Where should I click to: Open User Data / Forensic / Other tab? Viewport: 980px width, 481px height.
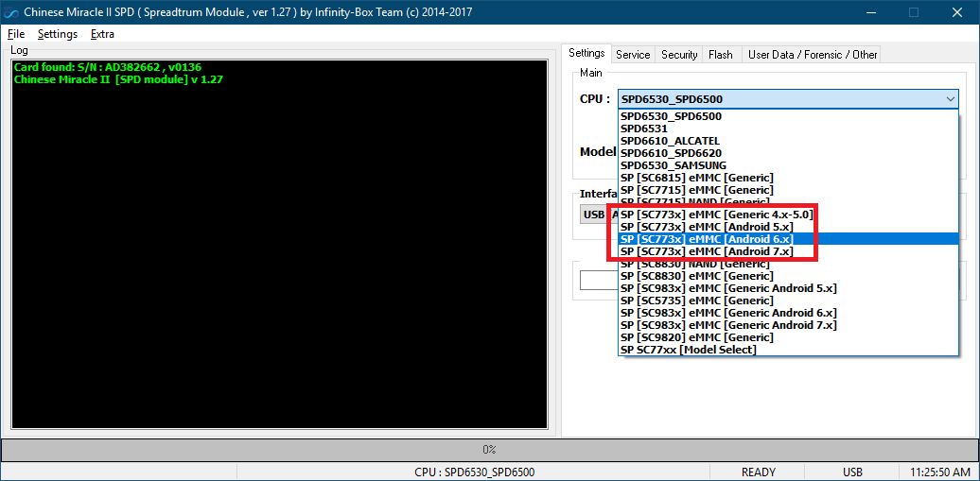(814, 55)
